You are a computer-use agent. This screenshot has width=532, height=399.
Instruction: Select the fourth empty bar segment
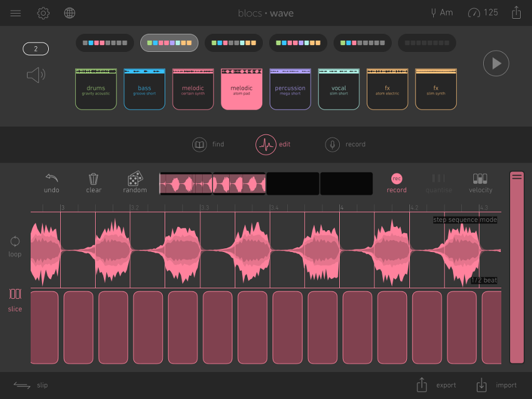[346, 184]
